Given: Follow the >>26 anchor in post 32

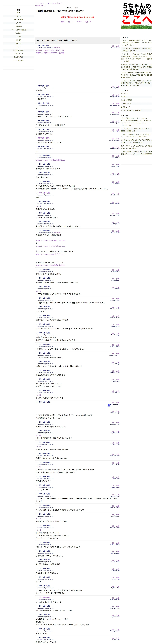Looking at the screenshot, I should (38, 395).
